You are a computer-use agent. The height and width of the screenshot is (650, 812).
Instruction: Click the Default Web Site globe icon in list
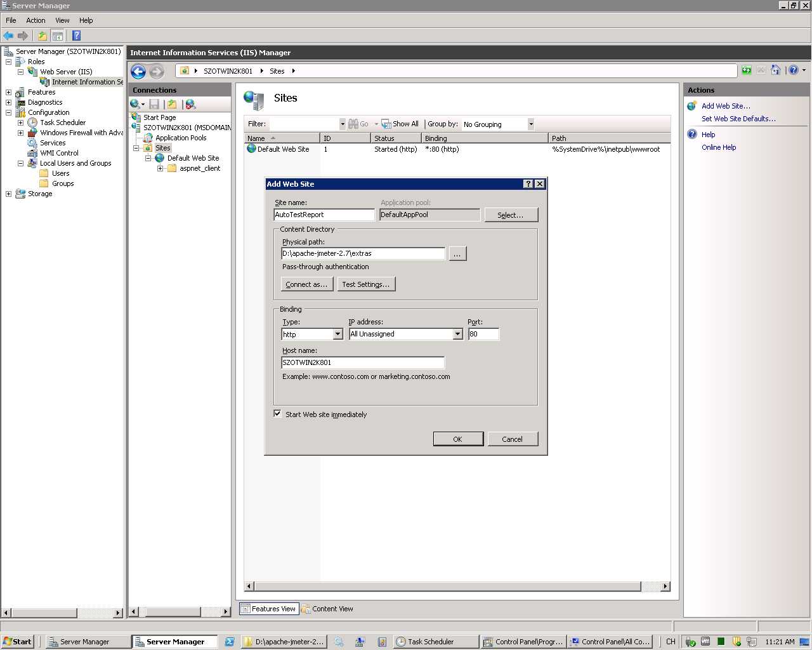[251, 149]
